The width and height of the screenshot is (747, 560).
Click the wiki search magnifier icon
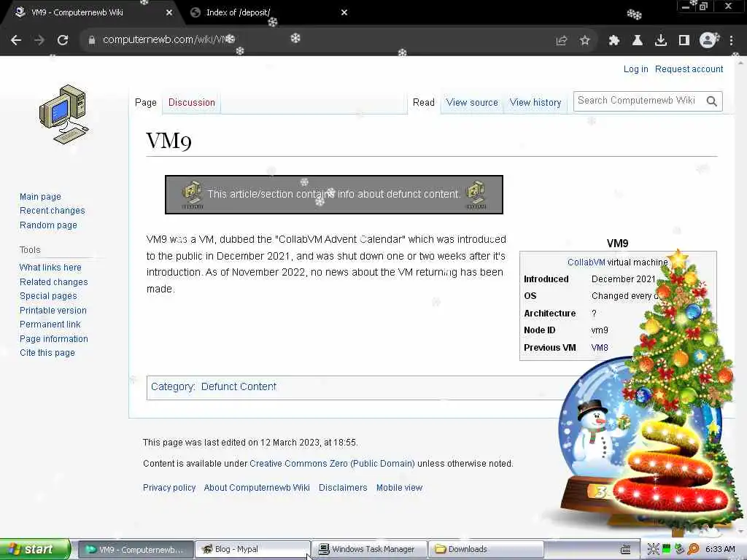point(712,101)
